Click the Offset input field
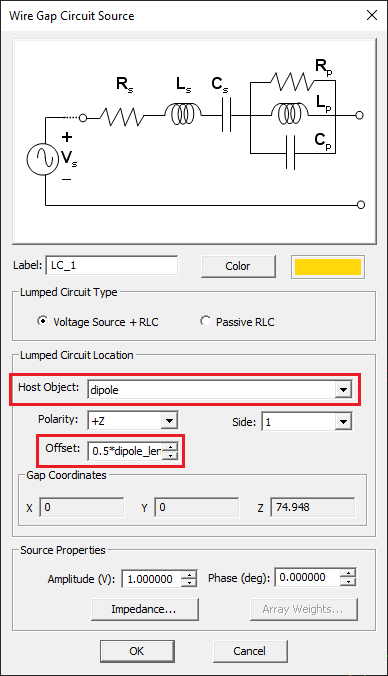This screenshot has width=388, height=676. pyautogui.click(x=127, y=451)
